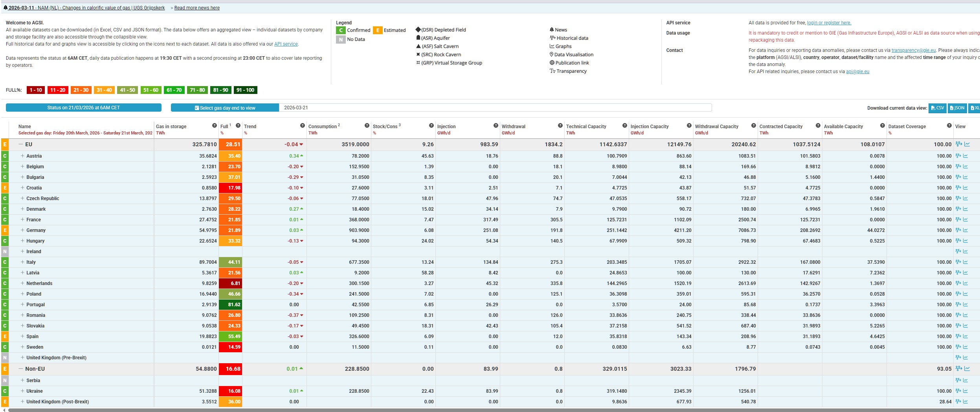Open graph icon for Netherlands row
The width and height of the screenshot is (980, 412).
click(x=965, y=283)
